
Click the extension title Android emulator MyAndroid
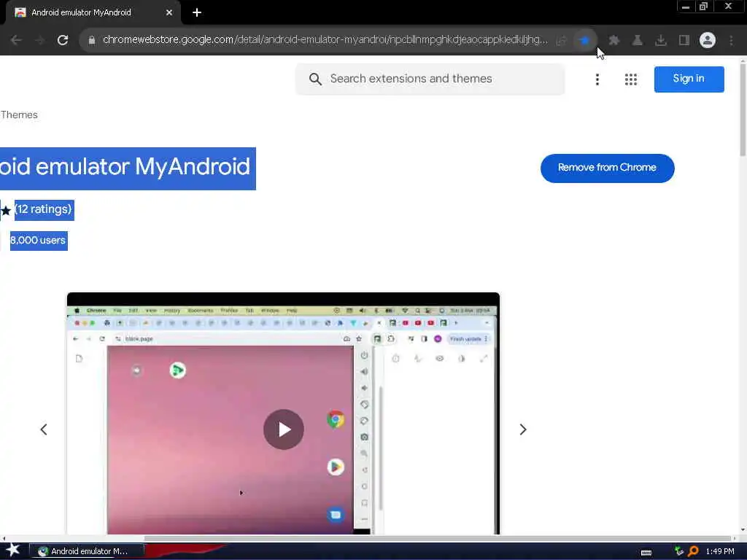coord(125,167)
